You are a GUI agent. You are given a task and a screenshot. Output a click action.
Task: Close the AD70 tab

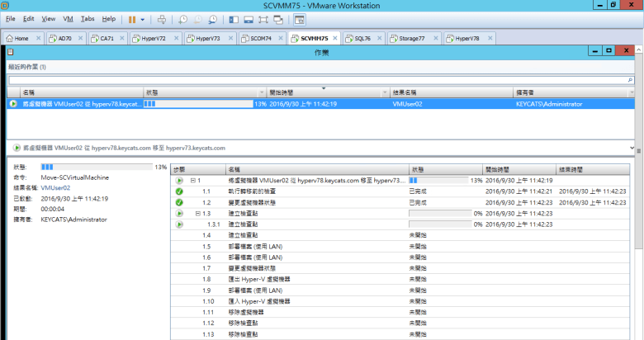tap(78, 38)
